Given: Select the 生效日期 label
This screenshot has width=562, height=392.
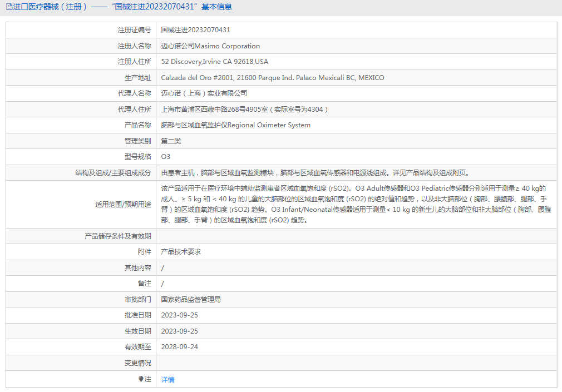Looking at the screenshot, I should click(137, 331).
